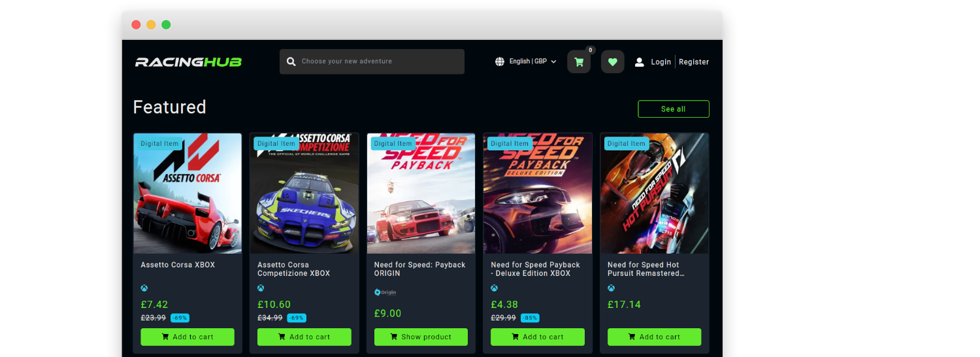Click the user account profile icon
Screen dimensions: 980x357
(640, 62)
